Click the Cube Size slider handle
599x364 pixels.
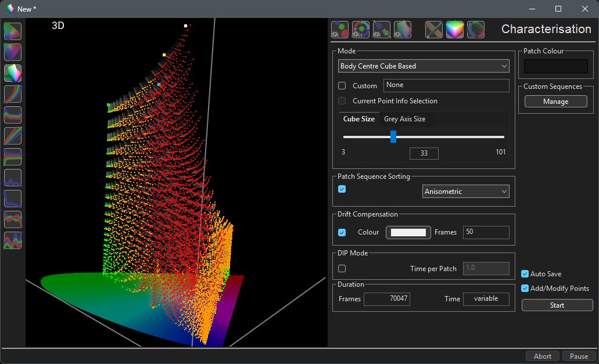pos(393,136)
